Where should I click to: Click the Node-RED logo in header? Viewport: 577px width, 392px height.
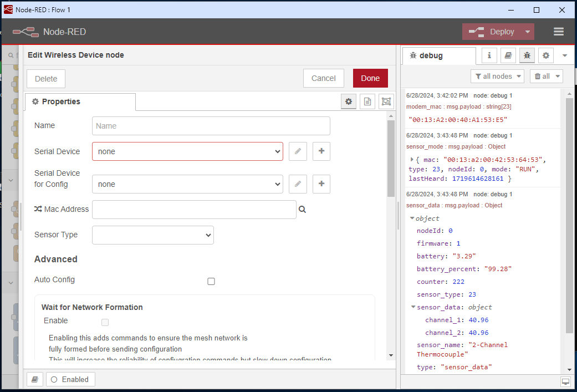tap(25, 32)
